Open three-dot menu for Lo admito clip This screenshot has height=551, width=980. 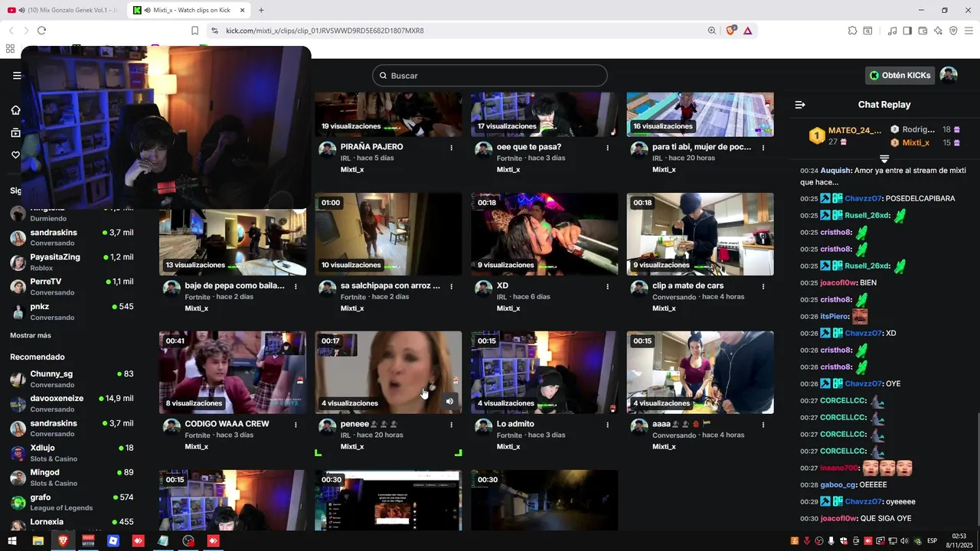(x=608, y=425)
